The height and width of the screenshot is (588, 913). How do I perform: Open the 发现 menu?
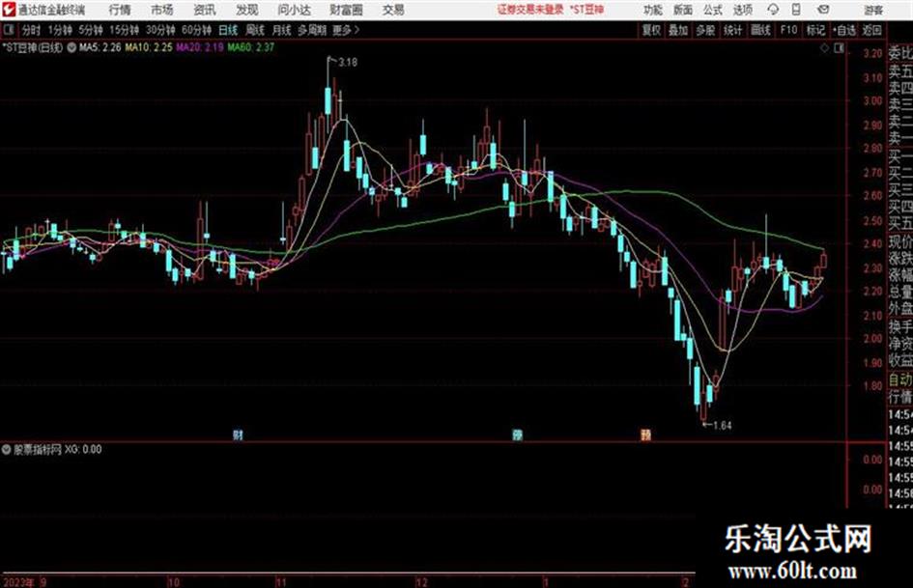[247, 10]
